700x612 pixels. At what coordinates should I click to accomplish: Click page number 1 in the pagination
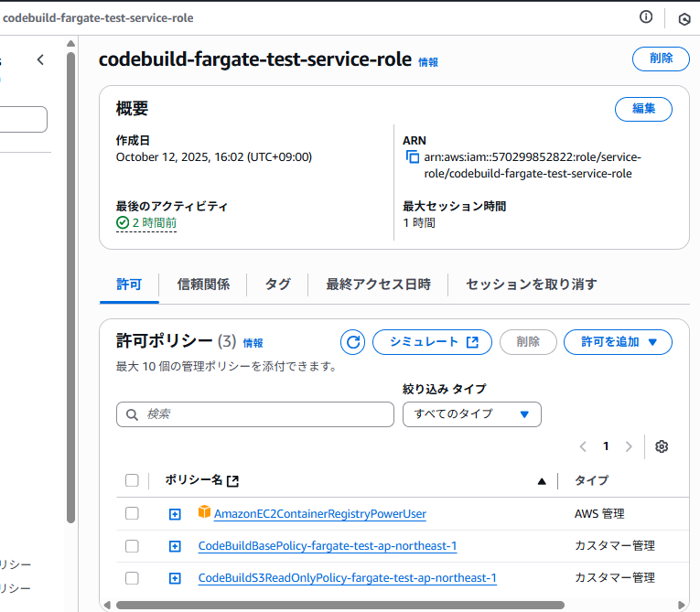point(606,446)
